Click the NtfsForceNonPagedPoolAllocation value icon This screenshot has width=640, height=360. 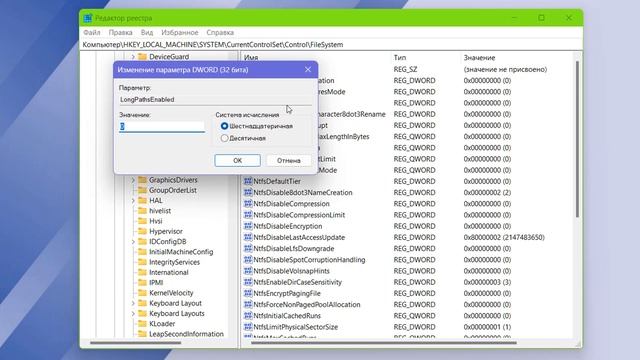tap(248, 304)
